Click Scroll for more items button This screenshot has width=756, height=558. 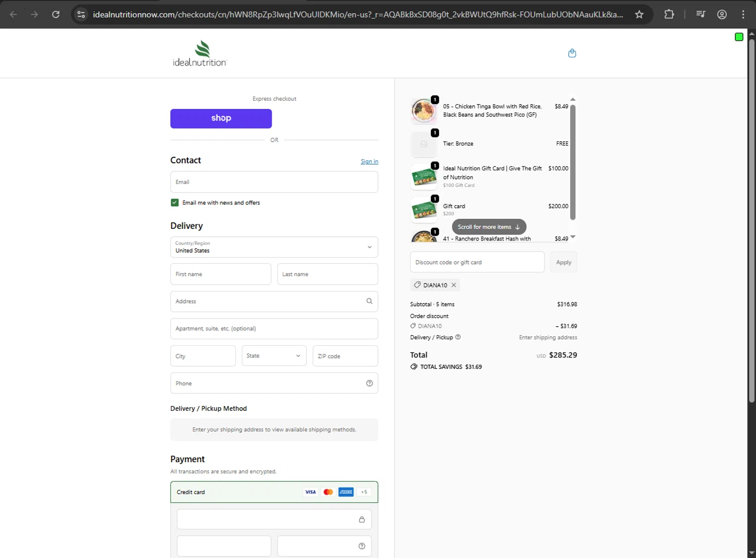tap(489, 227)
